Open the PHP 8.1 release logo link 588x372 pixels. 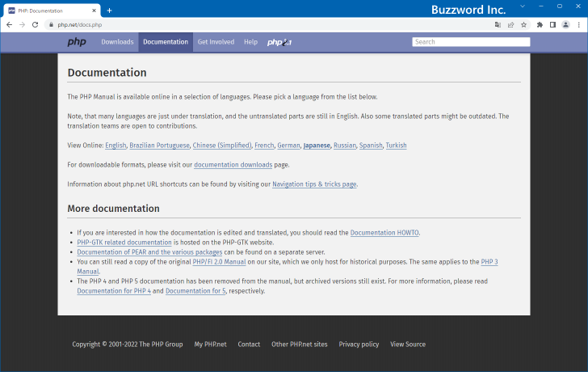[x=279, y=42]
